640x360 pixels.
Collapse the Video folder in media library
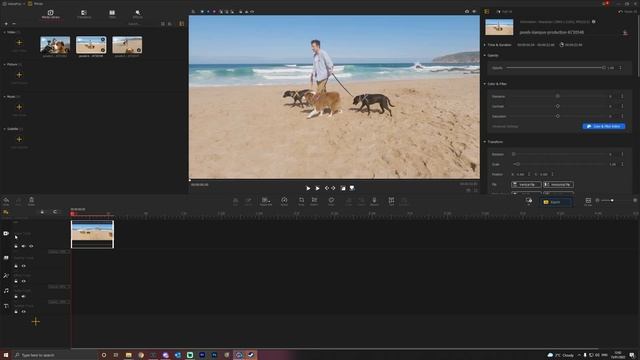4,32
